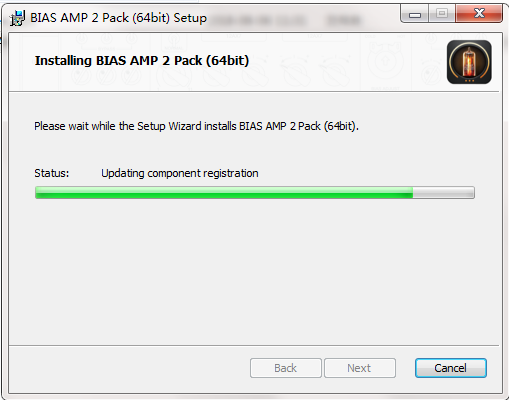Click the "Updating component registration" status text

[180, 173]
